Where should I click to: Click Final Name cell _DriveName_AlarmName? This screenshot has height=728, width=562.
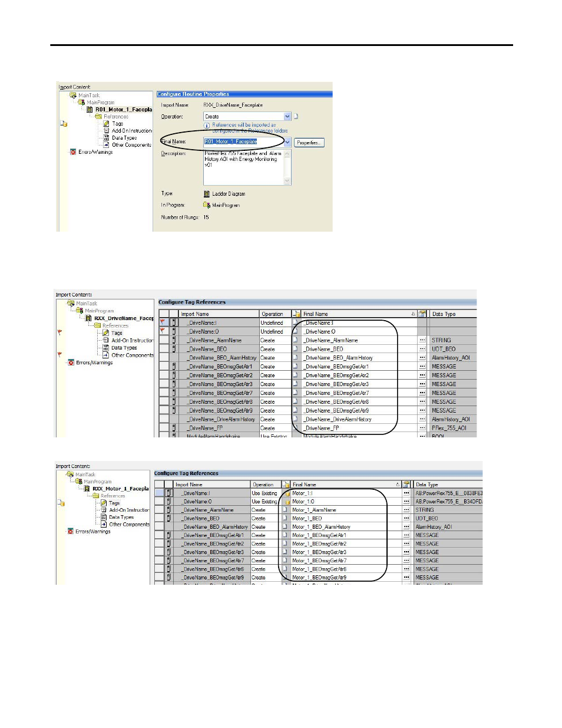[359, 341]
